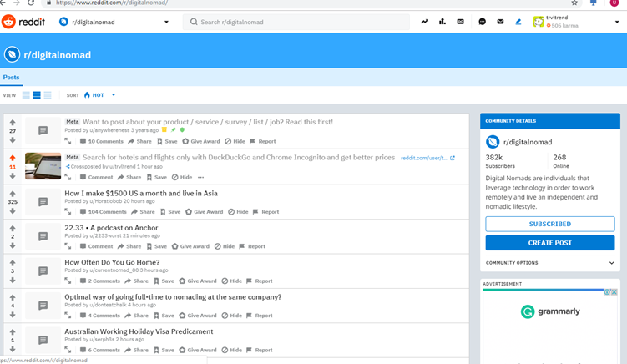Click the Subscribed button
Image resolution: width=627 pixels, height=364 pixels.
(549, 224)
